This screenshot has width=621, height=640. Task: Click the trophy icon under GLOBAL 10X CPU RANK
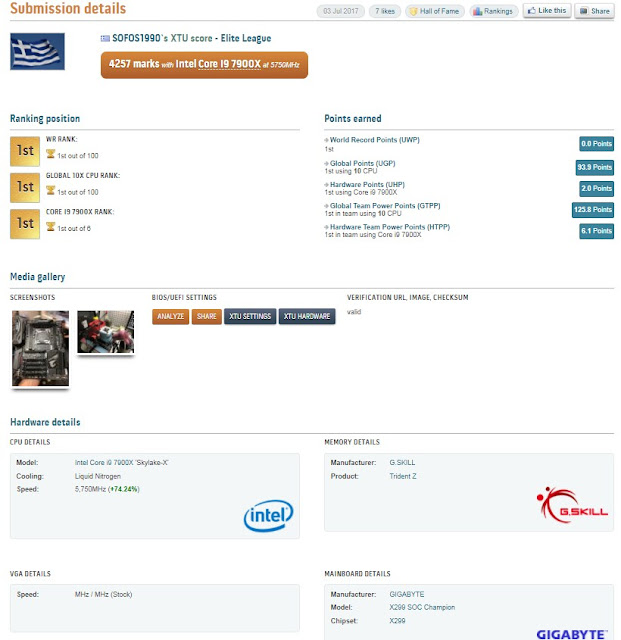[50, 190]
